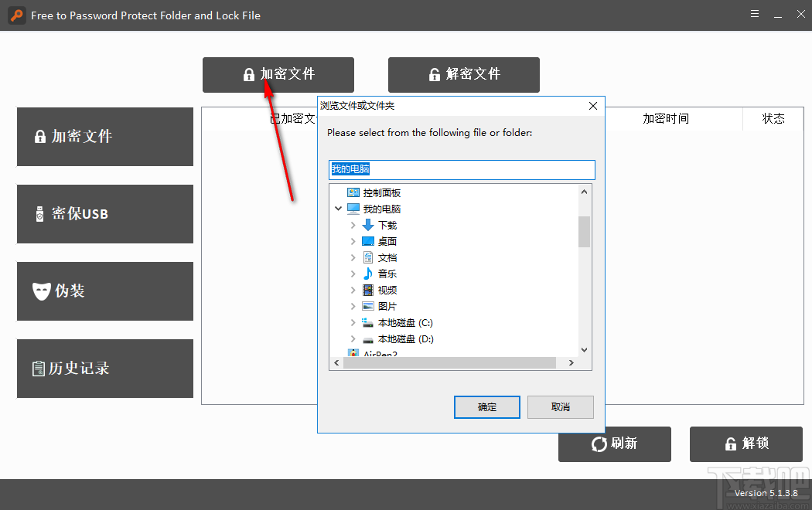Click the lock icon on 加密文件 button

(248, 74)
